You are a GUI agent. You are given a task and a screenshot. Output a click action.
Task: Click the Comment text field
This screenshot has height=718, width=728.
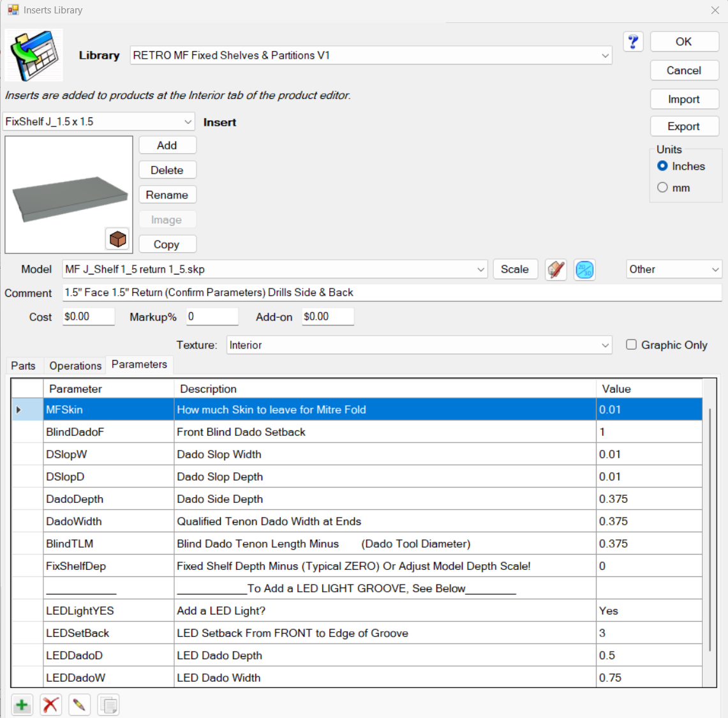[392, 292]
